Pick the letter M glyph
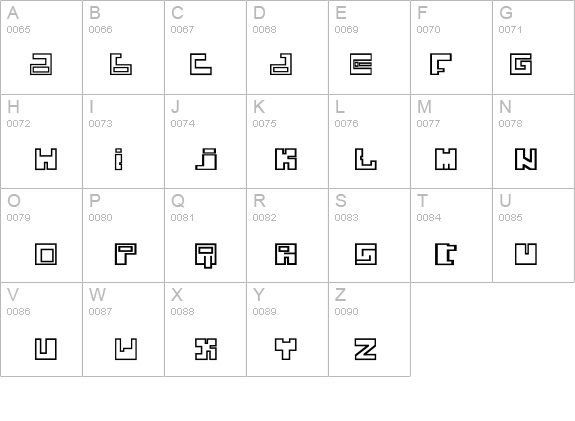The height and width of the screenshot is (421, 575). (x=446, y=159)
